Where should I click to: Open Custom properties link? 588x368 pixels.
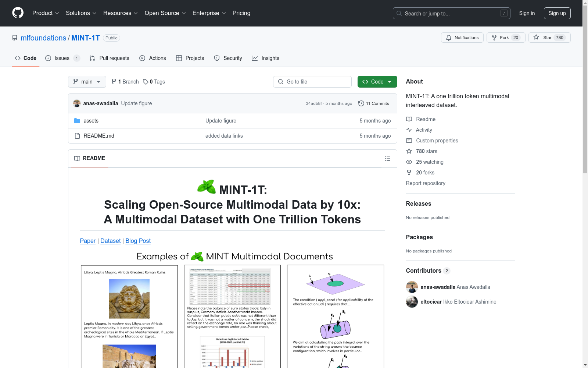tap(432, 141)
